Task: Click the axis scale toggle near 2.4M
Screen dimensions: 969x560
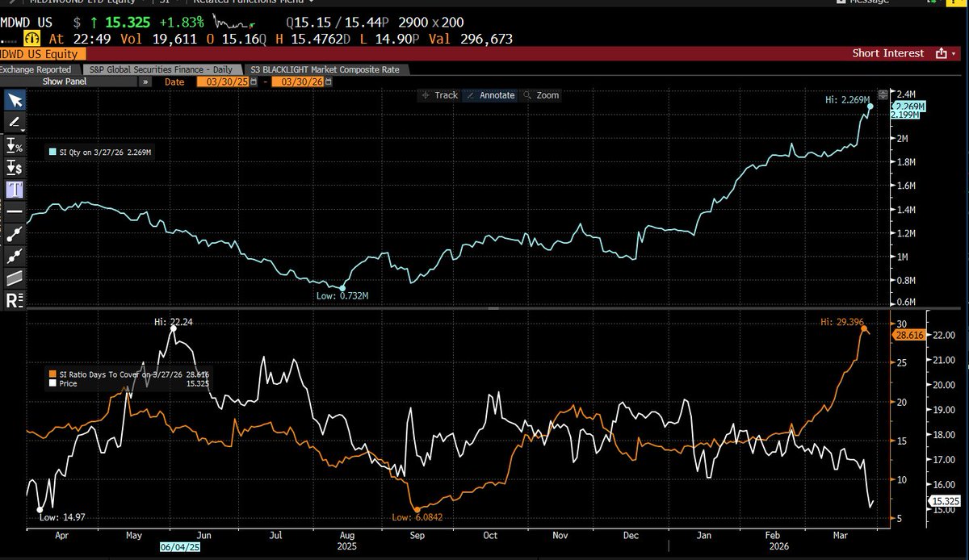Action: click(x=883, y=94)
